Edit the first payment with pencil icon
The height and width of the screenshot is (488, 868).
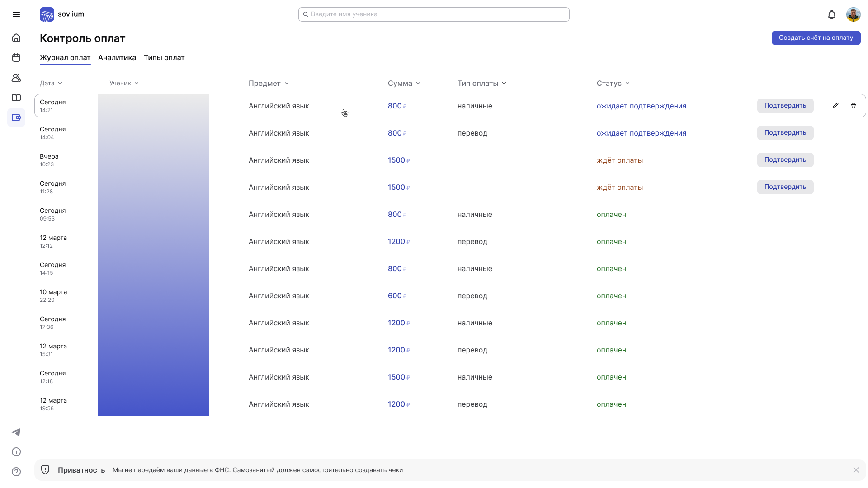click(835, 106)
